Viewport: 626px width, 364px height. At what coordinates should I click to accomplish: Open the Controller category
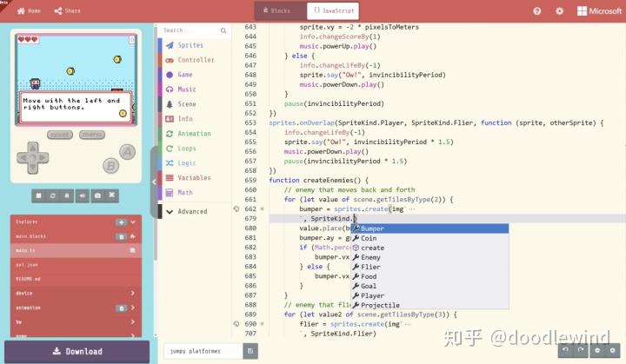tap(195, 60)
